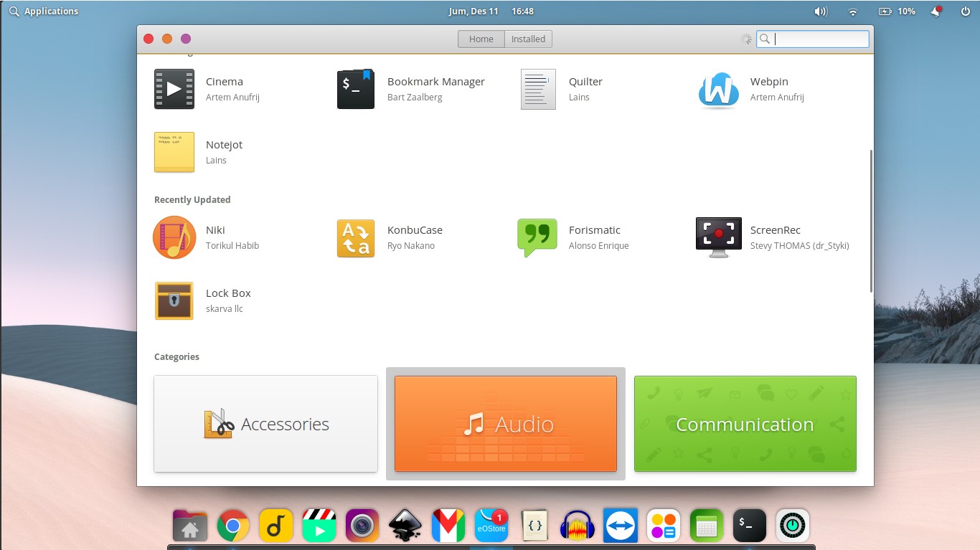
Task: Open the Quilter document icon
Action: coord(538,89)
